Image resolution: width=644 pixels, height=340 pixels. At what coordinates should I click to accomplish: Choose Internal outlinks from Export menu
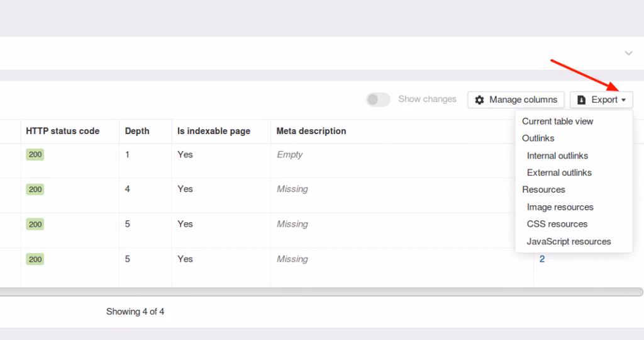tap(557, 156)
